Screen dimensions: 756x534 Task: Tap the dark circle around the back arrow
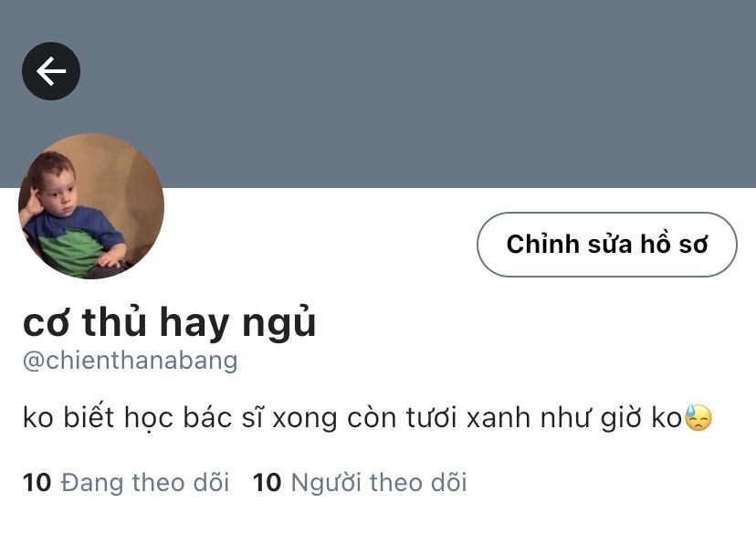point(51,71)
